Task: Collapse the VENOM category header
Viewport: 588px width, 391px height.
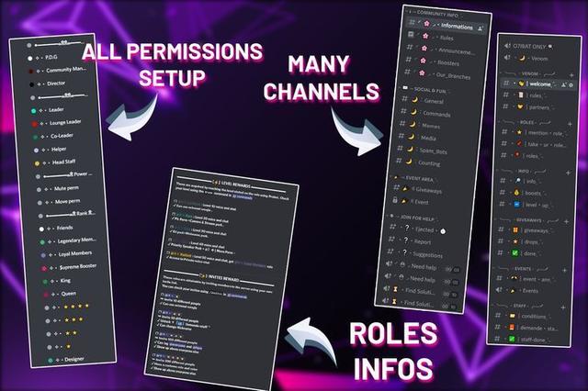Action: [x=529, y=73]
